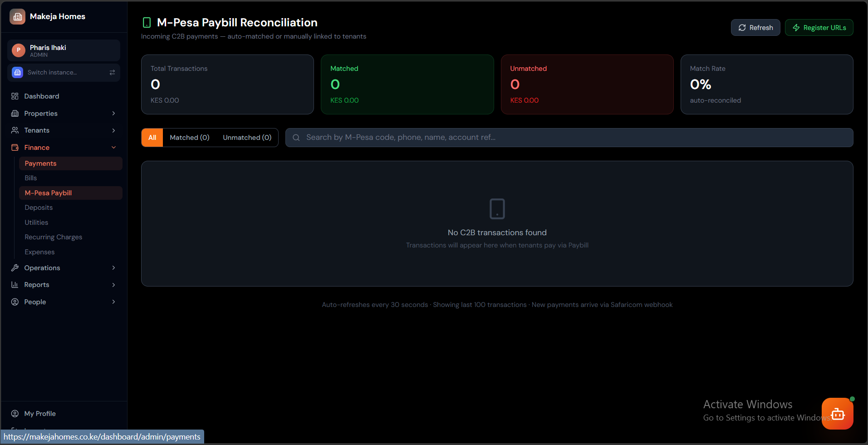868x445 pixels.
Task: Click the 'No C2B transactions found' message
Action: pyautogui.click(x=497, y=232)
